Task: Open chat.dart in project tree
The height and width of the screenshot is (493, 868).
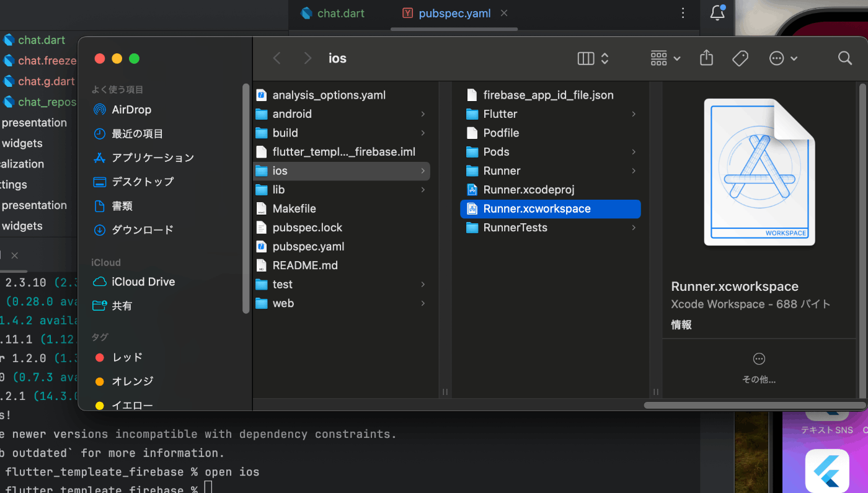Action: pyautogui.click(x=34, y=40)
